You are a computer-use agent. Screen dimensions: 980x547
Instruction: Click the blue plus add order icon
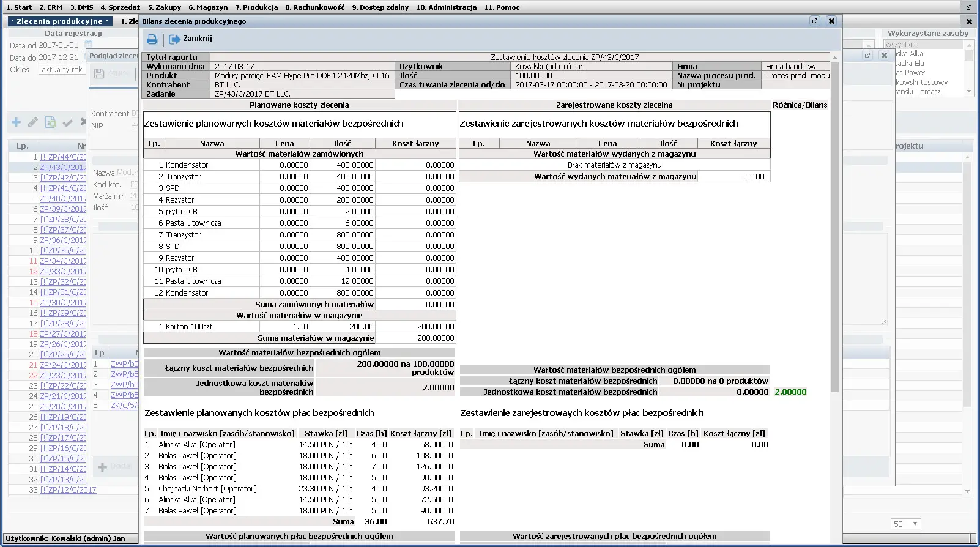(x=17, y=122)
